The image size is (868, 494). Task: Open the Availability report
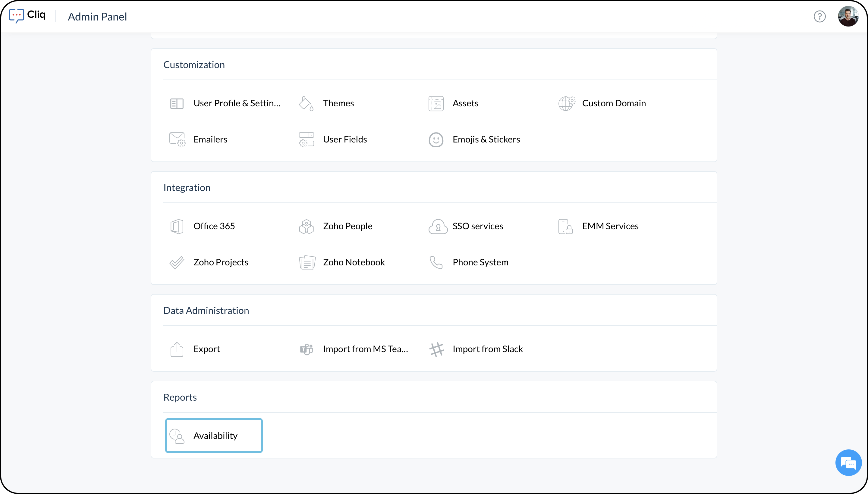pyautogui.click(x=214, y=436)
